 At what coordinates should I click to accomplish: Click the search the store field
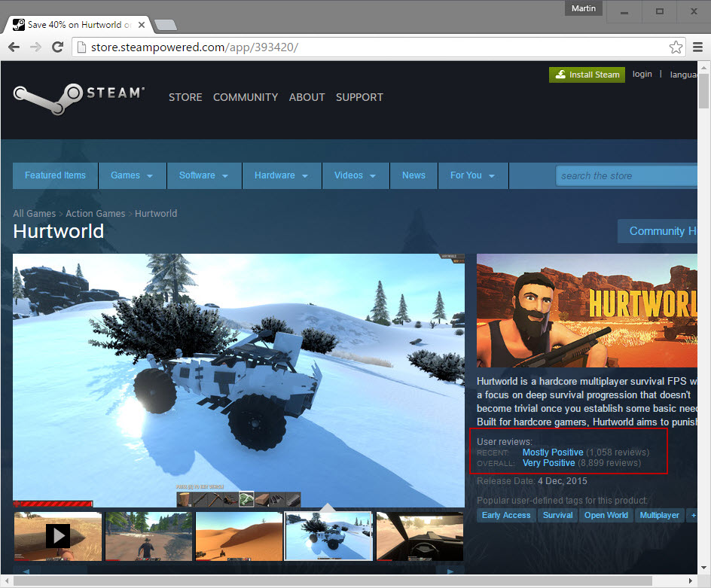[x=626, y=176]
